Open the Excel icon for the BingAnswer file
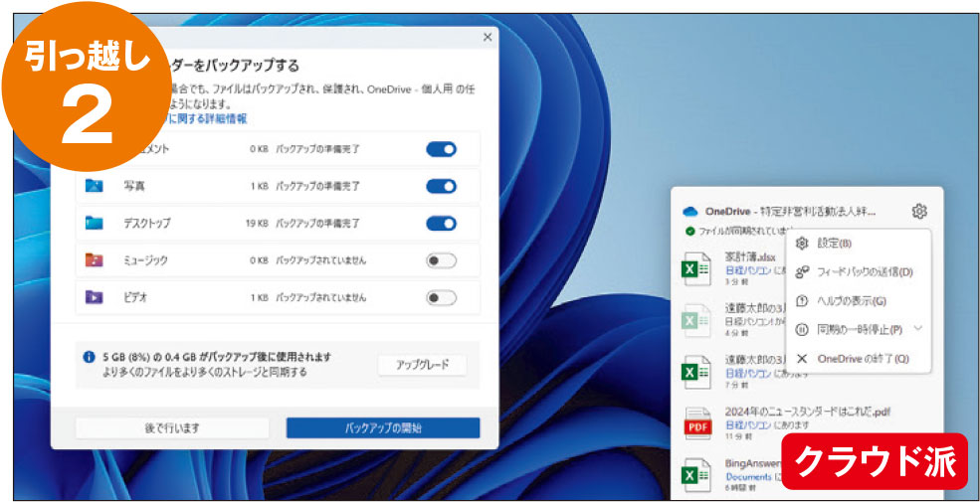 coord(696,475)
